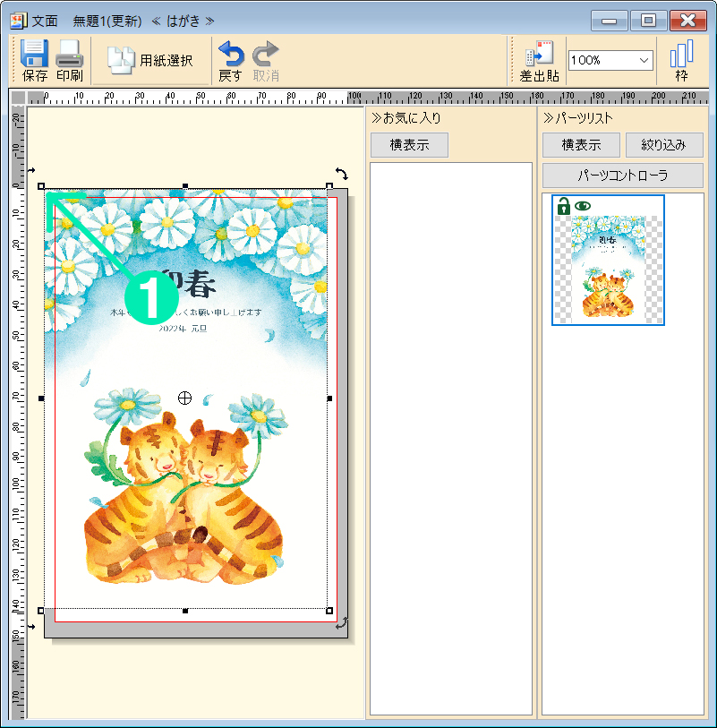Click the top-right rotate handle of the image

coord(341,173)
